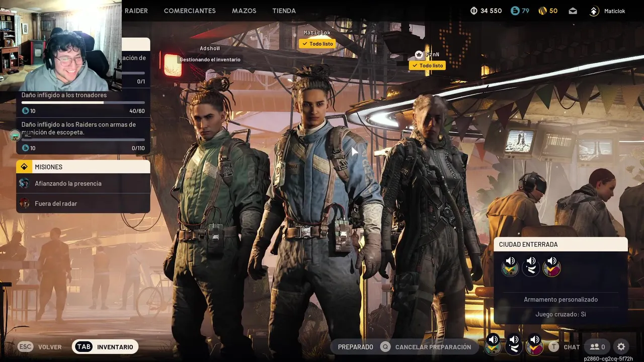The width and height of the screenshot is (644, 362).
Task: Mute the maroon avatar in the bottom bar
Action: (535, 344)
